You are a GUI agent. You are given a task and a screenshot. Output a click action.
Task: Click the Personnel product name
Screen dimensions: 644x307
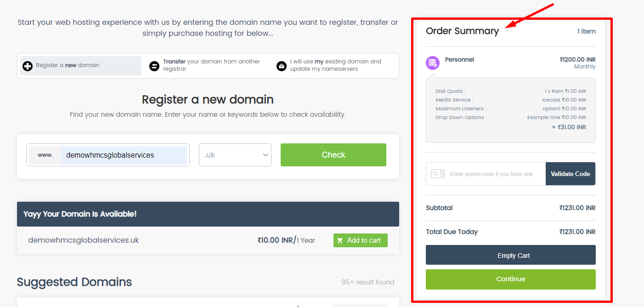(x=459, y=59)
